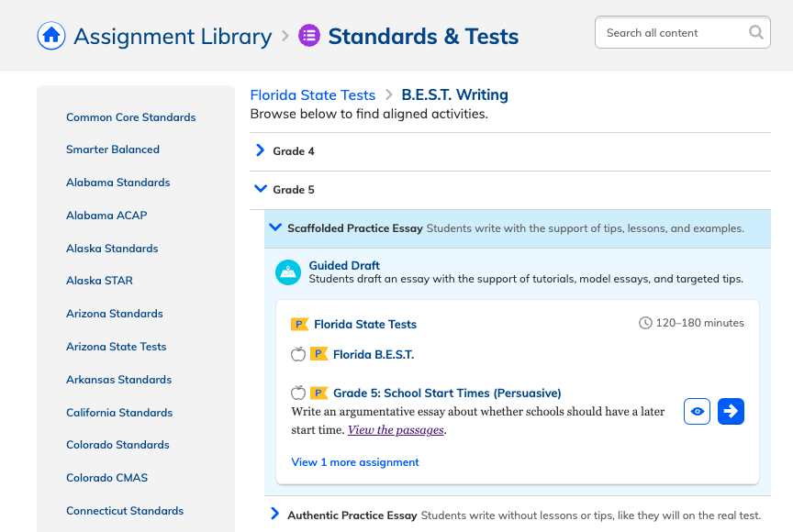This screenshot has width=793, height=532.
Task: Select Alabama ACAP in sidebar
Action: (x=106, y=216)
